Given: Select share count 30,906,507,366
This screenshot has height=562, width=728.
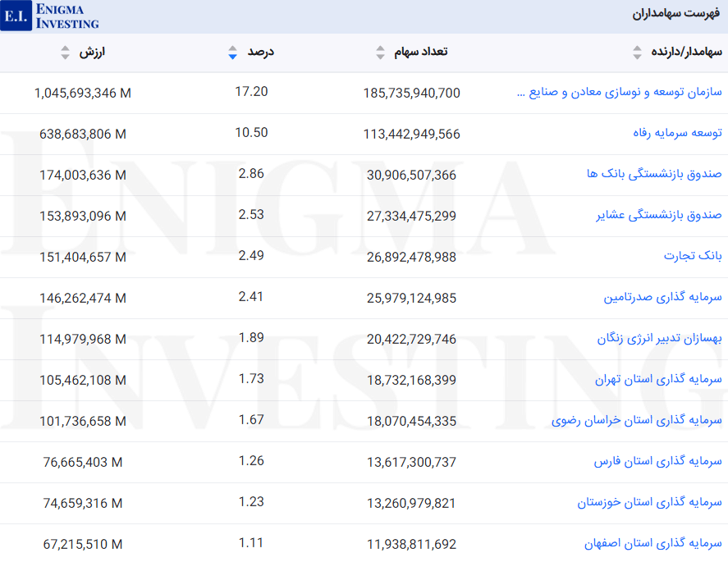Looking at the screenshot, I should coord(411,175).
